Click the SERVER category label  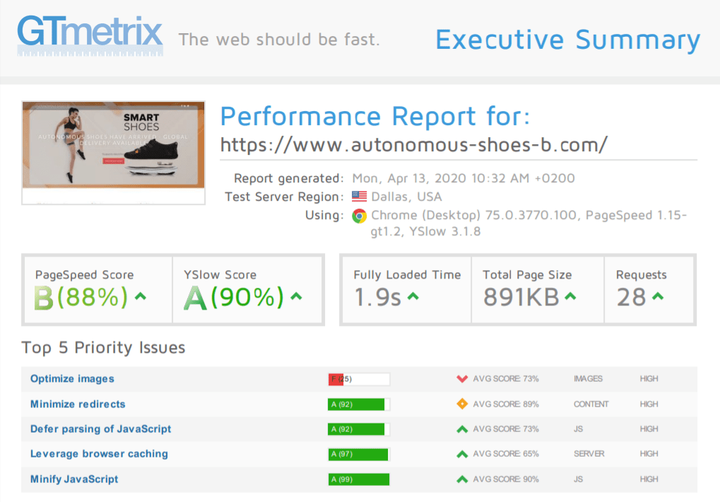tap(589, 454)
